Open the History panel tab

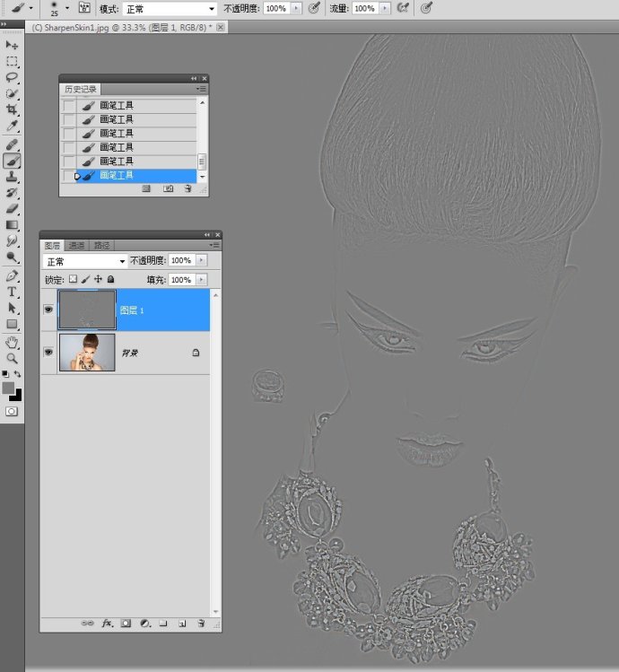[x=80, y=89]
